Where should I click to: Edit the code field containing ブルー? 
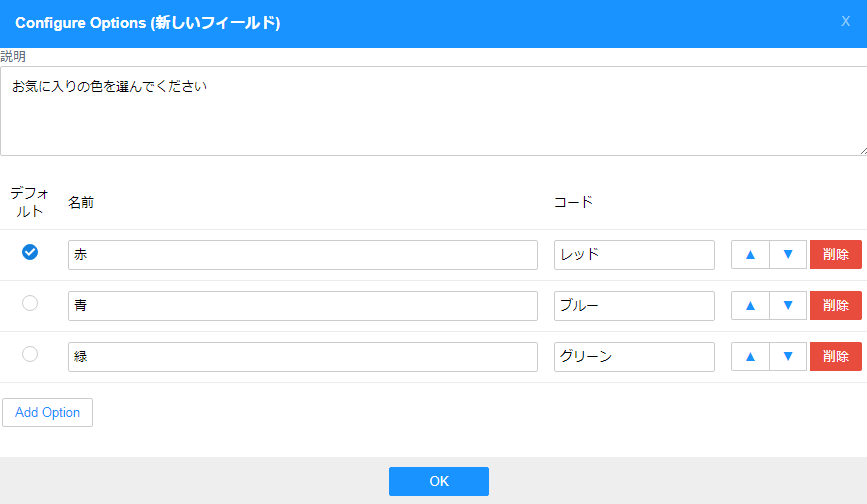pyautogui.click(x=634, y=306)
